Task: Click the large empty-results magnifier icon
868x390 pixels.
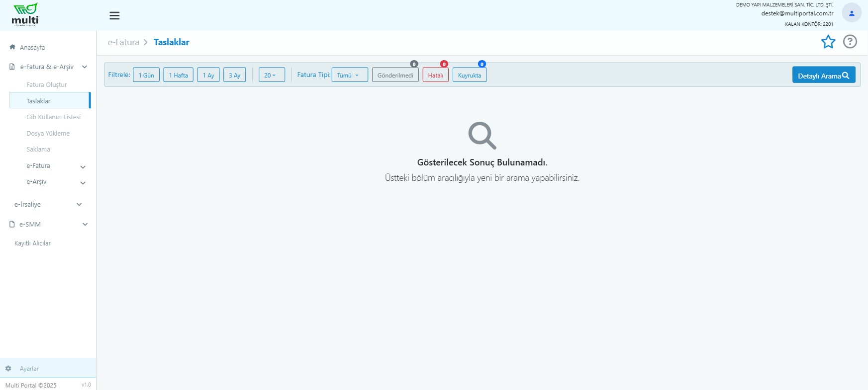Action: click(482, 135)
